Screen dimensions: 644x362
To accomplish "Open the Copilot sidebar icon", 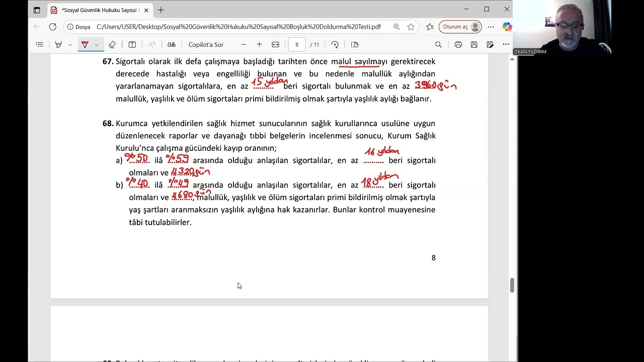I will pyautogui.click(x=507, y=27).
